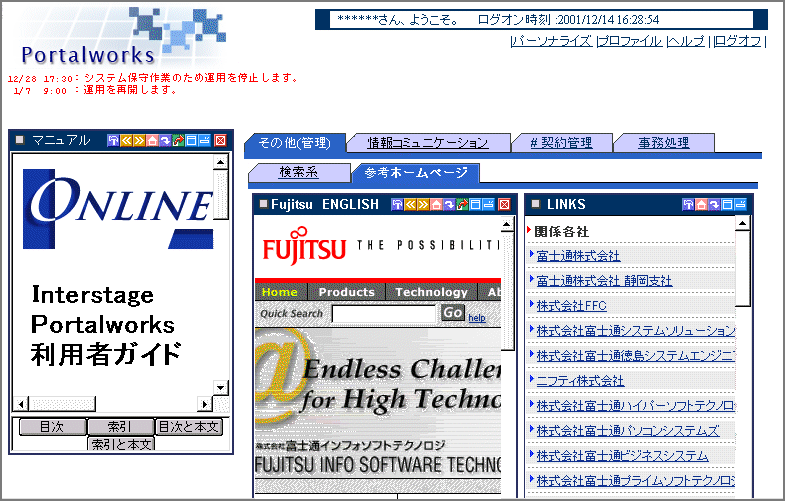Select the その他(管理) tab
The image size is (785, 501).
[294, 143]
